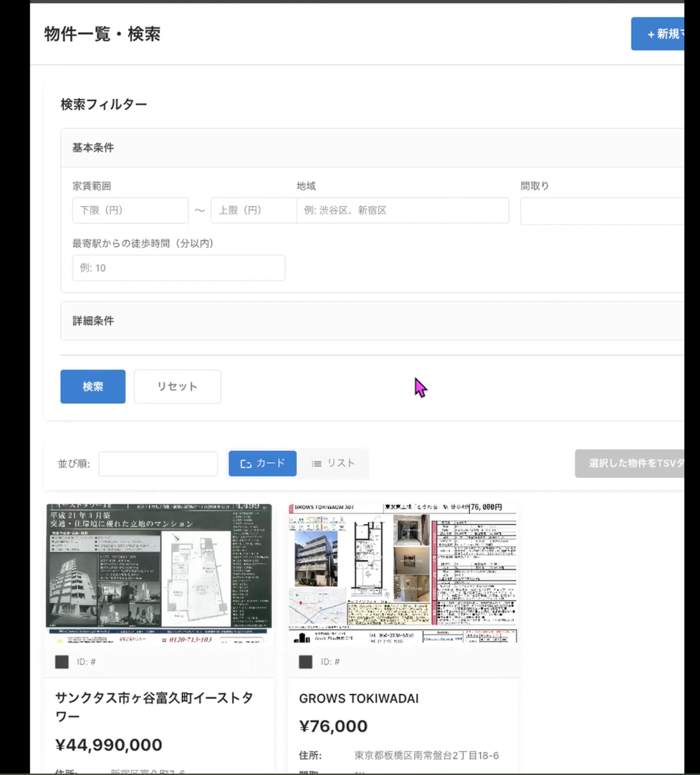700x775 pixels.
Task: Open the 並び順 sort selector
Action: [x=158, y=463]
